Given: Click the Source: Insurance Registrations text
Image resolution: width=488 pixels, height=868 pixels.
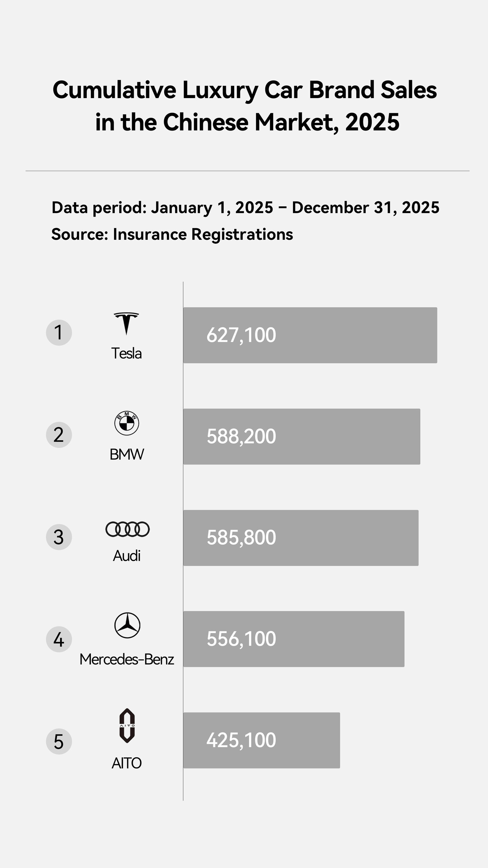Looking at the screenshot, I should [x=172, y=234].
